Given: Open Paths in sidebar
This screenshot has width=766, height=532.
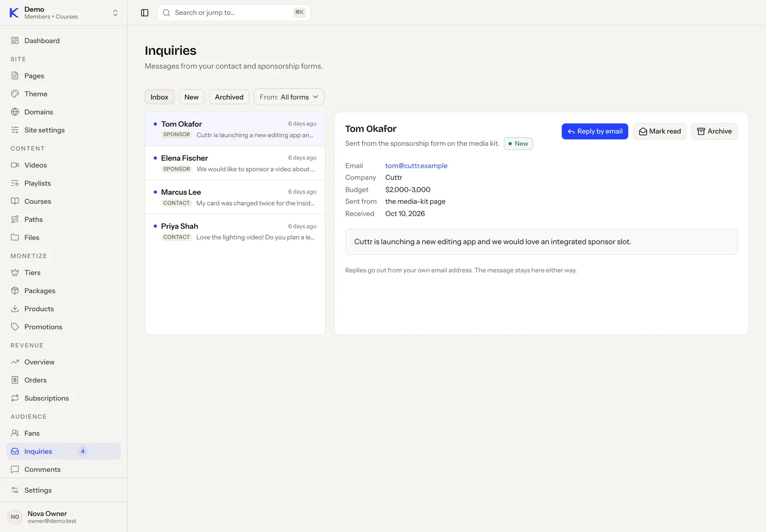Looking at the screenshot, I should [63, 219].
